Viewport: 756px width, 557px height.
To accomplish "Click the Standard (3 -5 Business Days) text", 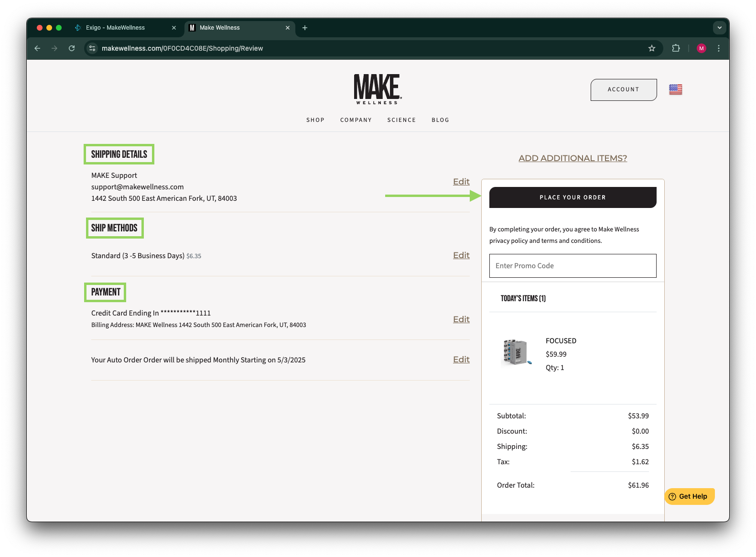I will point(138,256).
